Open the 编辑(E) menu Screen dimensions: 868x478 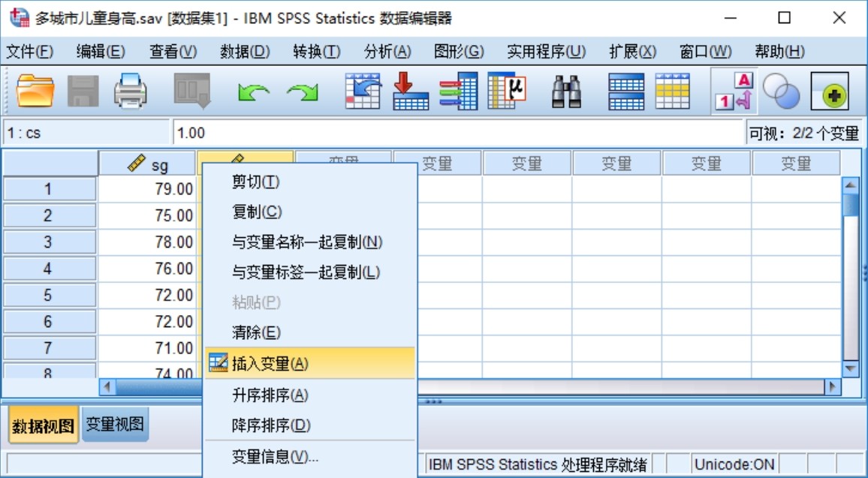tap(101, 52)
